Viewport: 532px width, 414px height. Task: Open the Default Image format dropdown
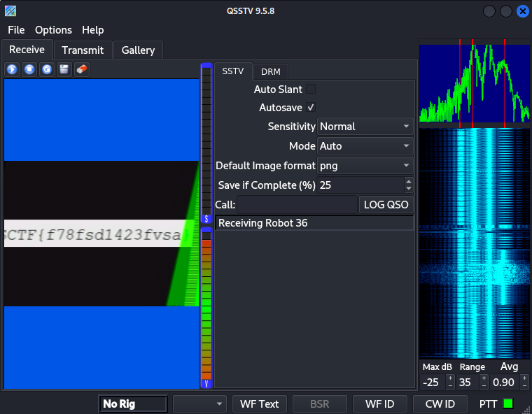(x=365, y=166)
